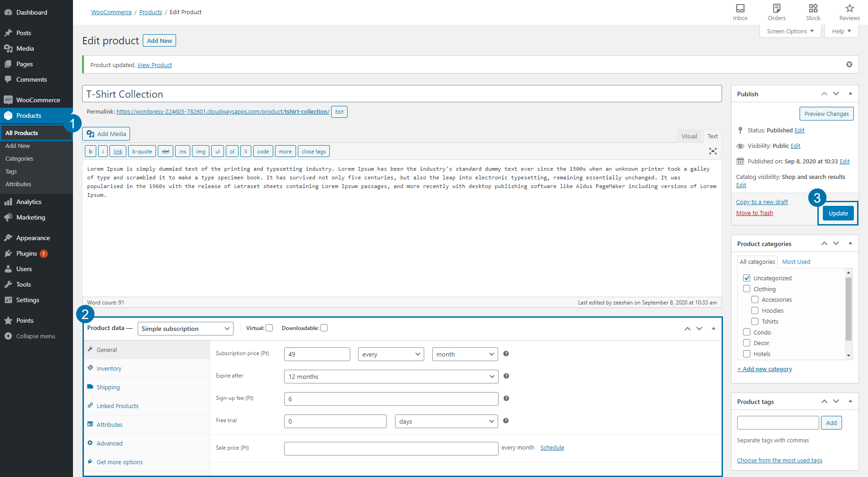Click Free trial help question icon

pyautogui.click(x=506, y=421)
